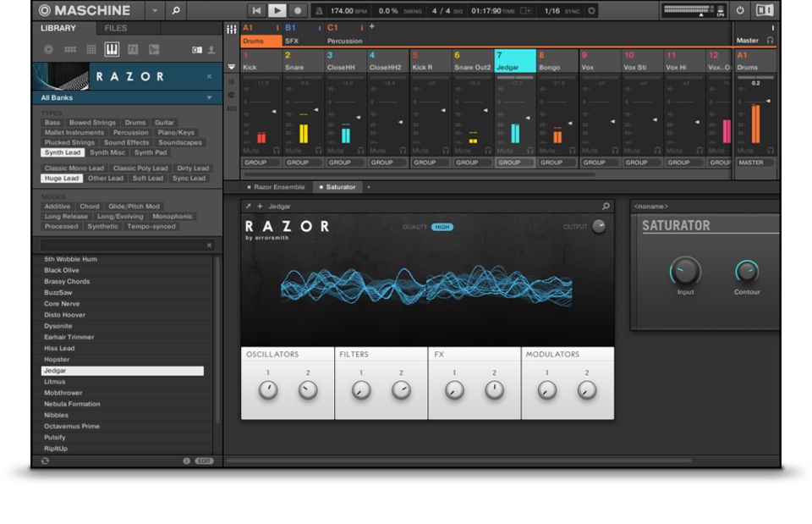This screenshot has height=524, width=812.
Task: Open the Maschine main menu dropdown arrow
Action: click(155, 11)
